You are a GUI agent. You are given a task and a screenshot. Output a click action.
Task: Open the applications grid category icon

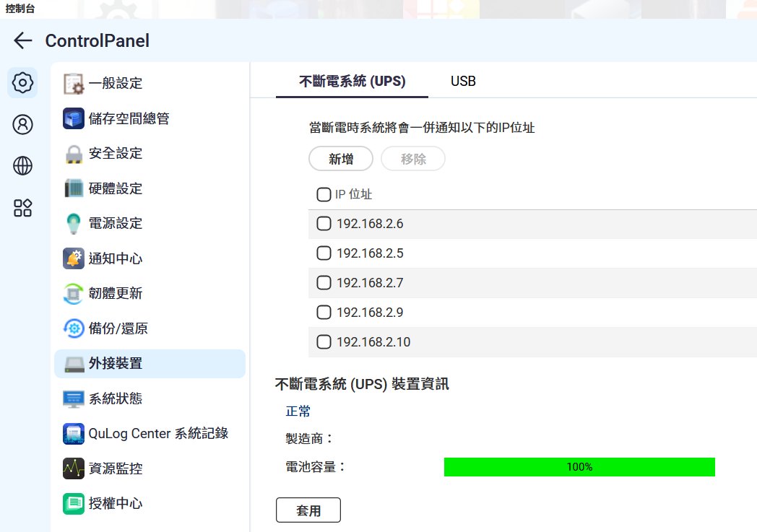click(22, 208)
